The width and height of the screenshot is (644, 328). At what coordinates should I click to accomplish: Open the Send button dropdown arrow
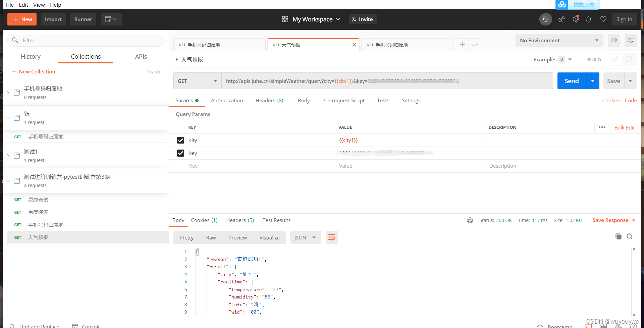pos(593,81)
